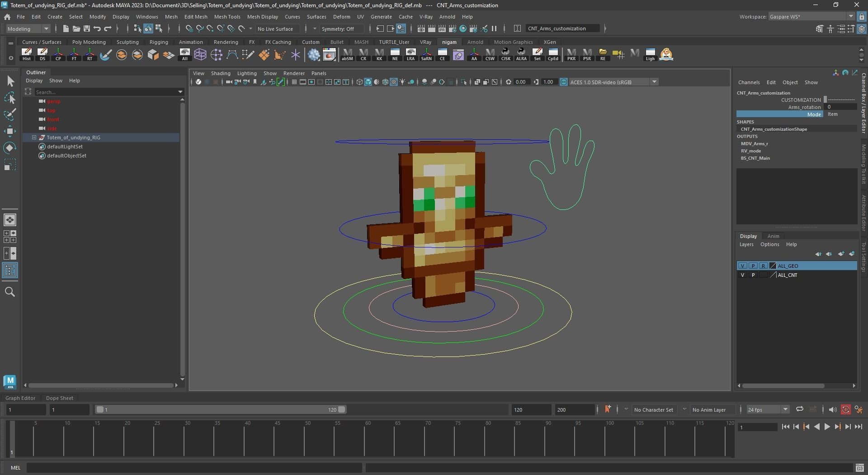Click the Open Scene folder icon
Viewport: 868px width, 475px height.
pos(76,28)
